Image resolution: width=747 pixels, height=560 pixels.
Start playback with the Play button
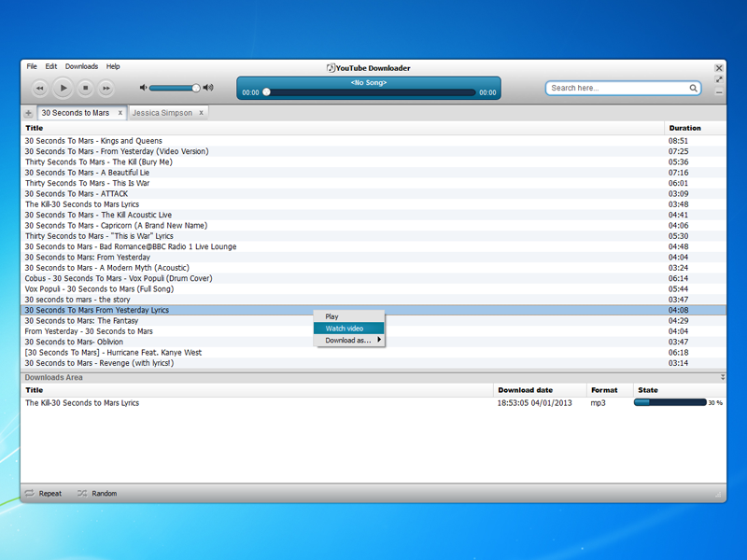[63, 88]
